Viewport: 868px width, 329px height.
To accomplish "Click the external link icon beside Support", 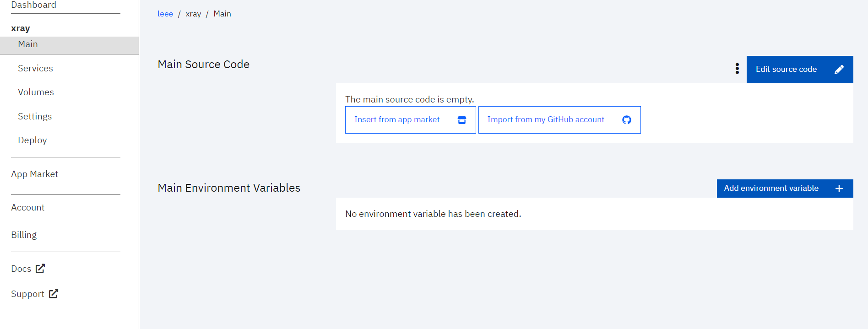I will 54,294.
